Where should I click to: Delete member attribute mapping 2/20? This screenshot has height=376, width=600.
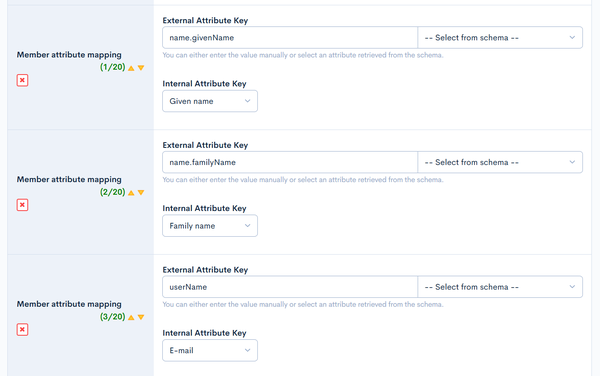pyautogui.click(x=22, y=205)
